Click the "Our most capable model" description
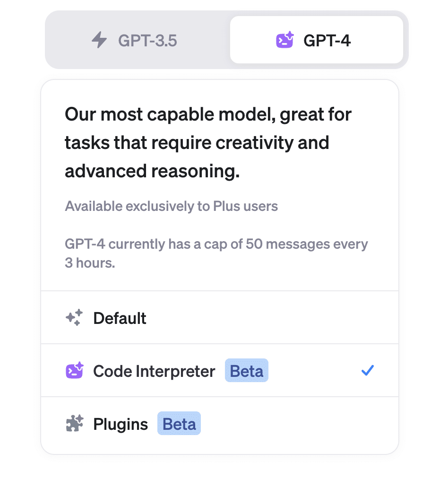The height and width of the screenshot is (488, 448). 208,143
